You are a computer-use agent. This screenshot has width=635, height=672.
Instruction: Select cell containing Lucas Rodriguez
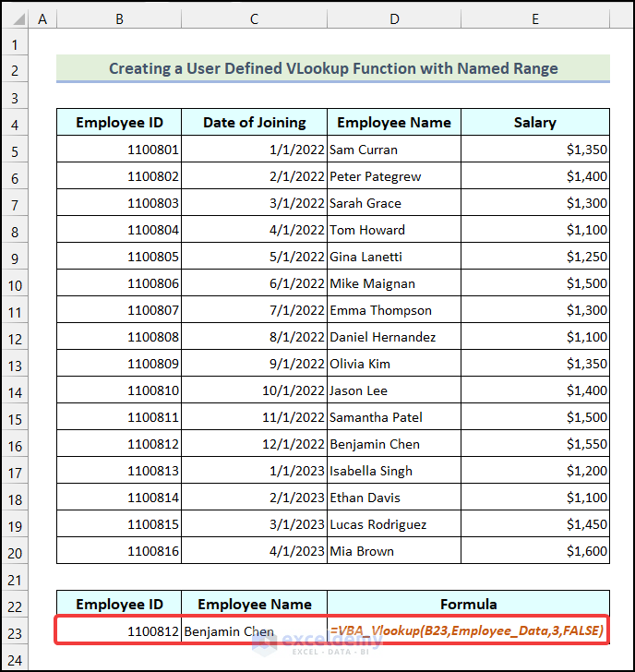coord(394,524)
